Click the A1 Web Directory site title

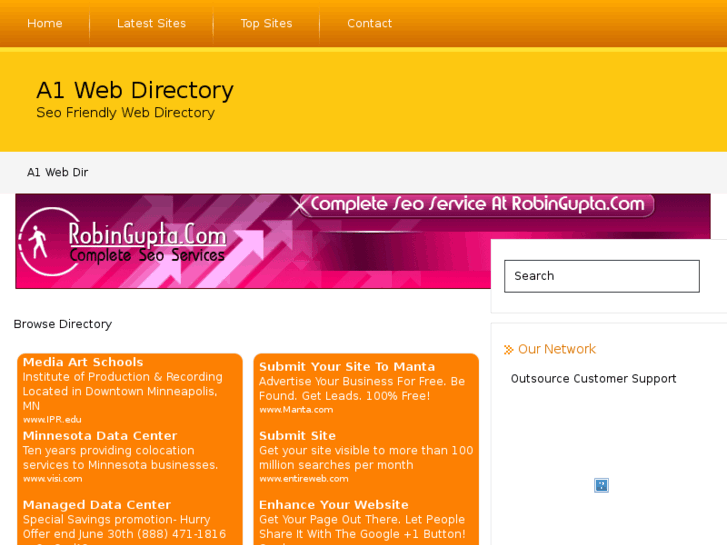[x=135, y=90]
